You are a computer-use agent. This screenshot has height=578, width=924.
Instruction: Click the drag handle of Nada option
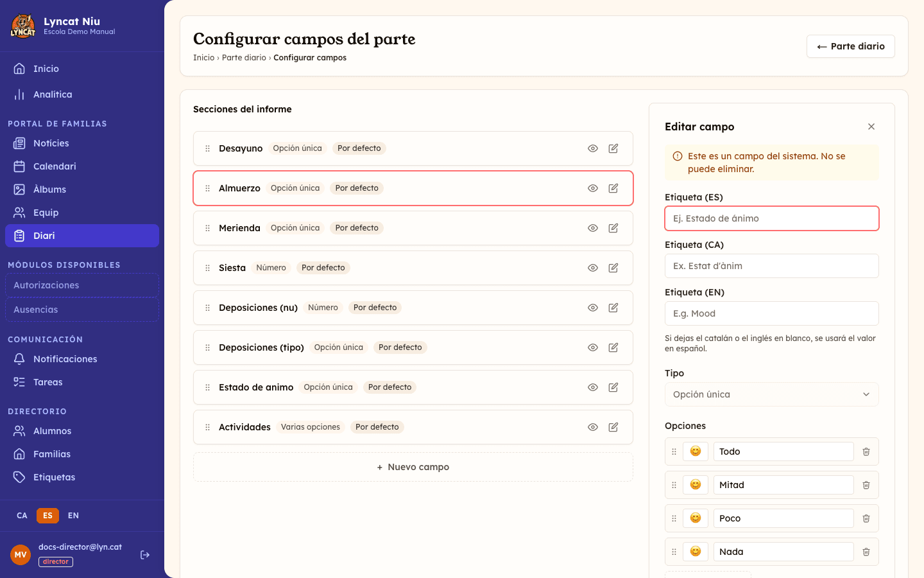[x=674, y=552]
